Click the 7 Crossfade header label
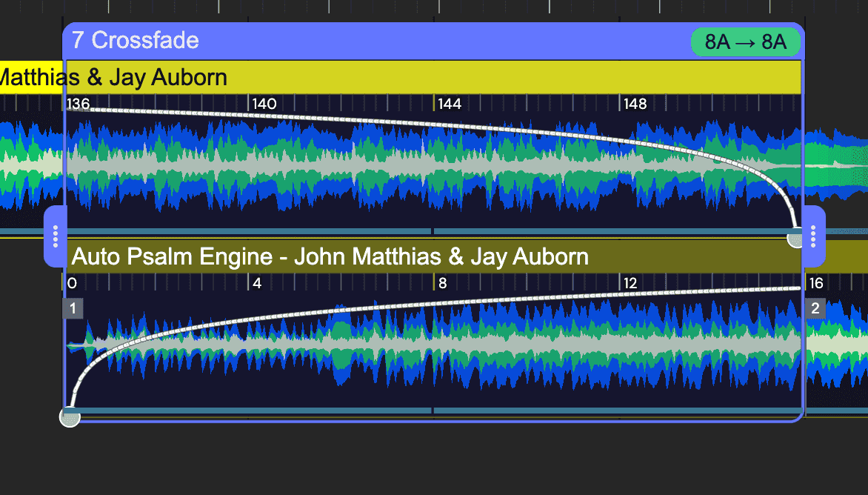This screenshot has height=495, width=868. coord(133,41)
